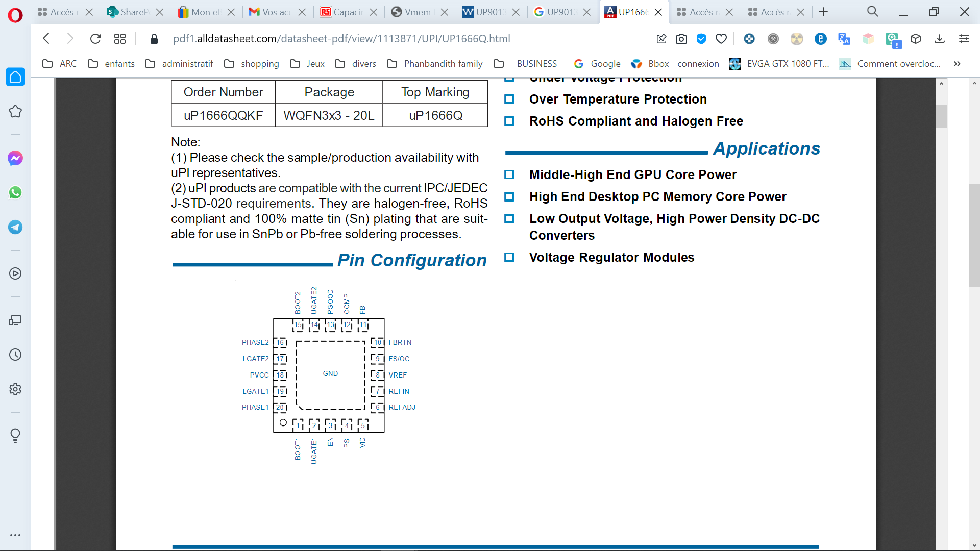Switch to the SharePoint tab
This screenshot has height=551, width=980.
pos(133,12)
